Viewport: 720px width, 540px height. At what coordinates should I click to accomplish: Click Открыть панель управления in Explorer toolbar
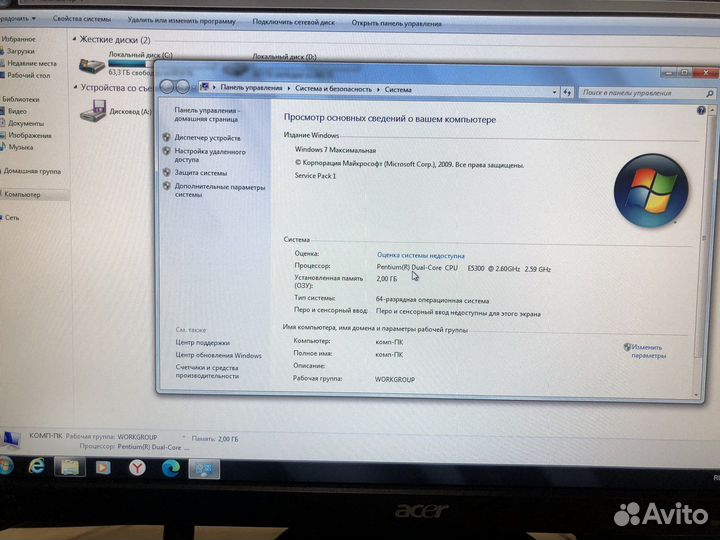pyautogui.click(x=397, y=23)
